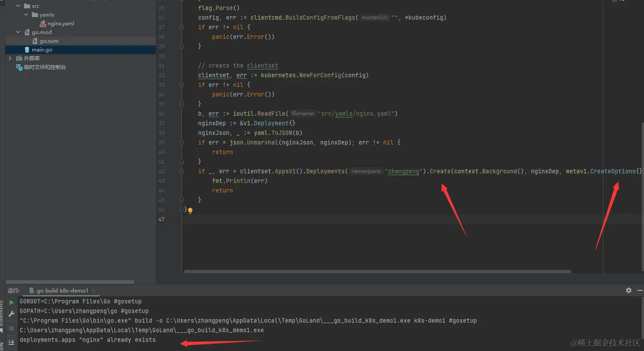Select go.sum in project tree
This screenshot has width=644, height=351.
point(49,41)
